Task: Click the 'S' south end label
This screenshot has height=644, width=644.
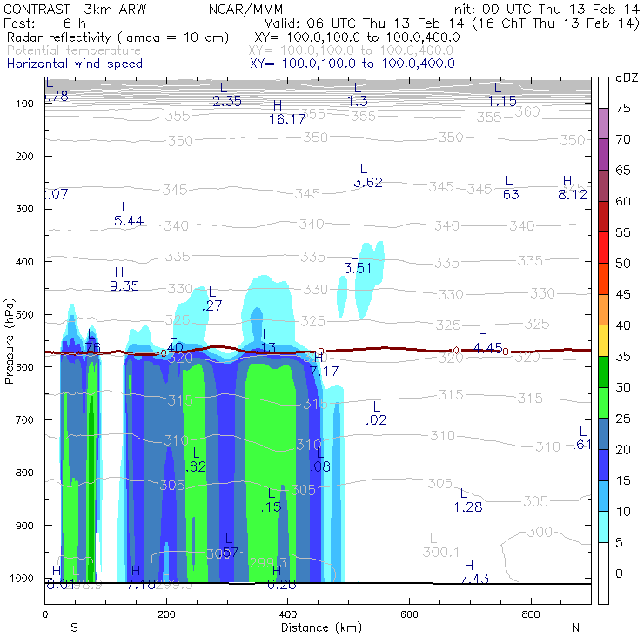Action: click(x=74, y=627)
